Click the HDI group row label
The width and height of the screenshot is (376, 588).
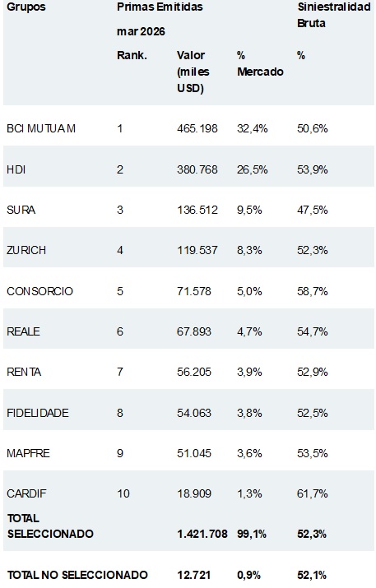tap(16, 169)
